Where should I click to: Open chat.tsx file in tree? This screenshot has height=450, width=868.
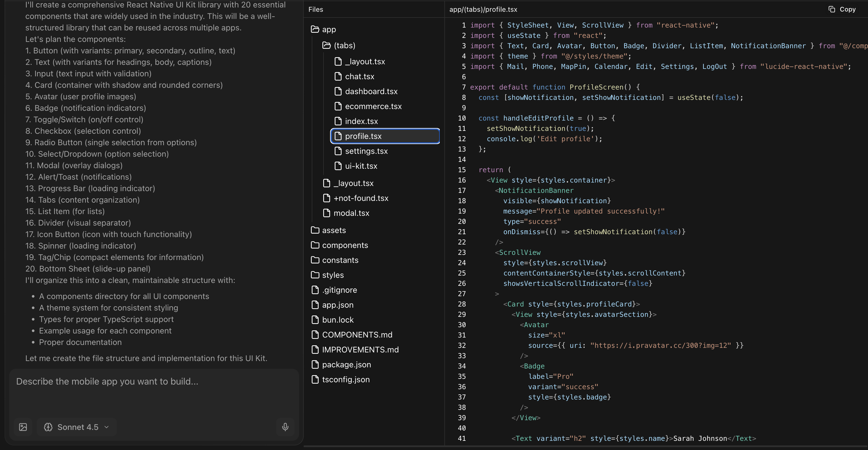(x=359, y=76)
